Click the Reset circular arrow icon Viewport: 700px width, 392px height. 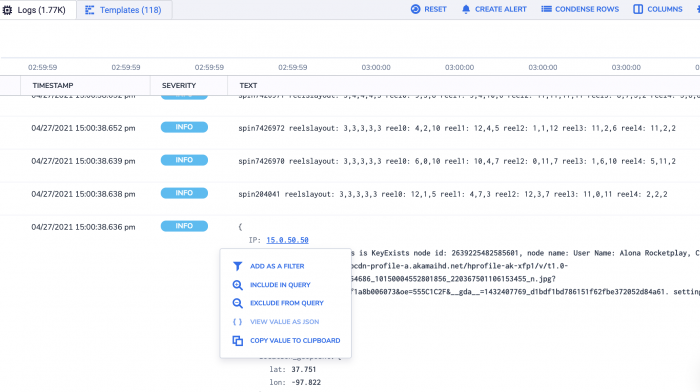pyautogui.click(x=415, y=9)
